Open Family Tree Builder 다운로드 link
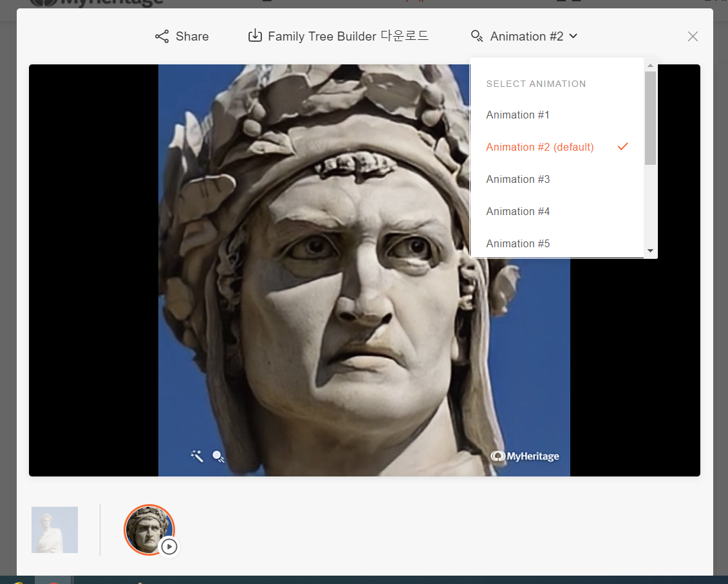Image resolution: width=728 pixels, height=584 pixels. tap(348, 36)
